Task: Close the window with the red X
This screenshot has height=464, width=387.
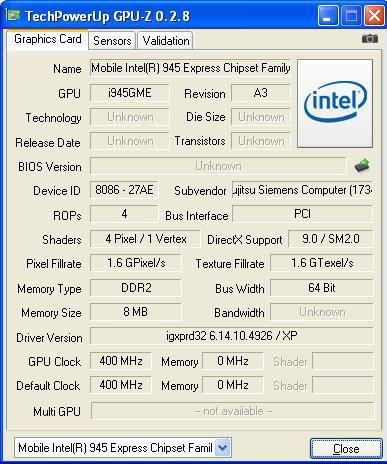Action: pos(374,16)
